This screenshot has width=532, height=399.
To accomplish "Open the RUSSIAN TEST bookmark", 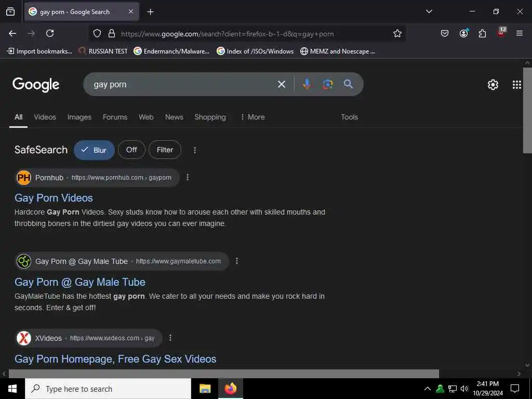I will point(103,51).
